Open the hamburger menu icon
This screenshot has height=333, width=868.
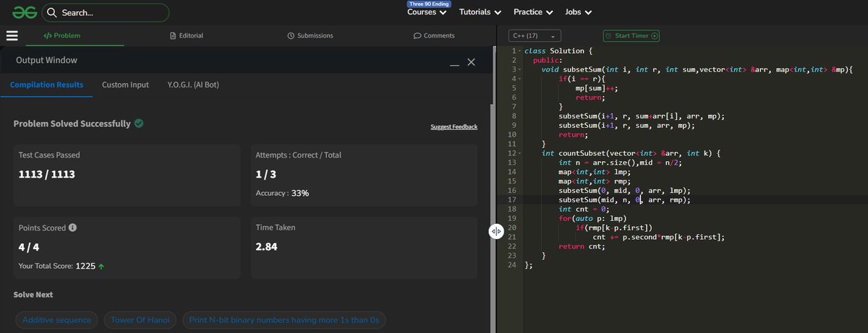coord(12,35)
